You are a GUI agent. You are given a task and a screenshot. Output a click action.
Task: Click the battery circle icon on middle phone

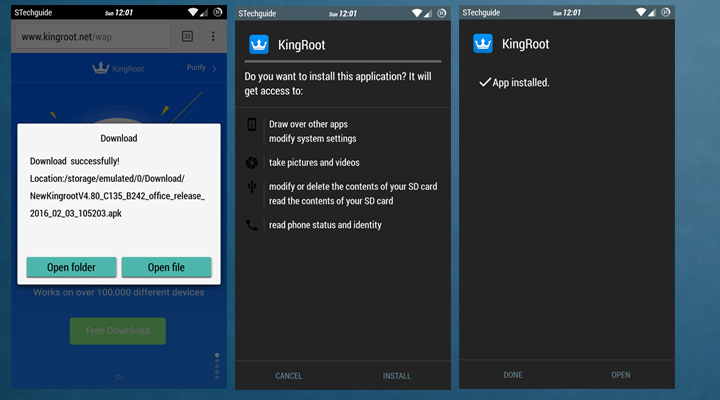click(442, 13)
